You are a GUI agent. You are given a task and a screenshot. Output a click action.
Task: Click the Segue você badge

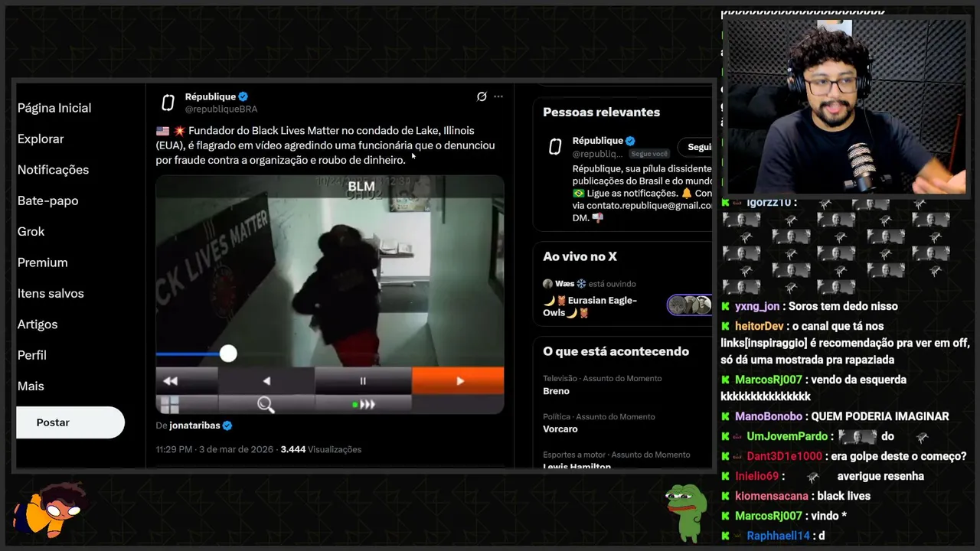coord(650,154)
